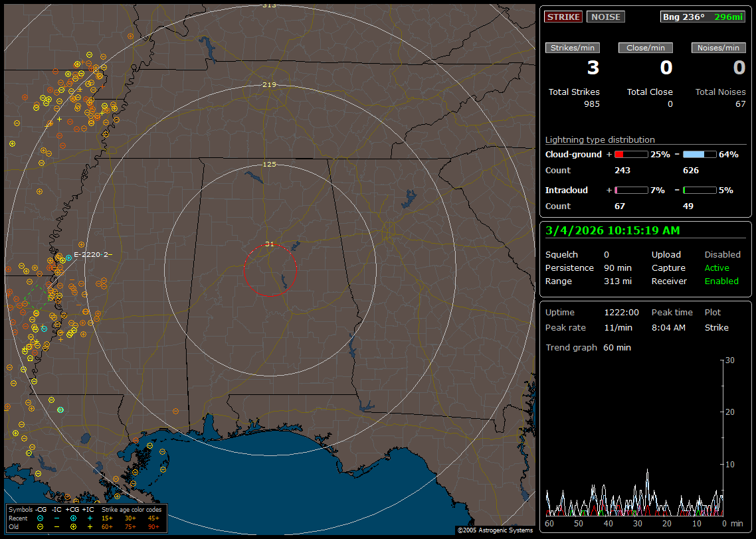
Task: Click the negative cloud-ground blue percentage bar
Action: (x=700, y=154)
